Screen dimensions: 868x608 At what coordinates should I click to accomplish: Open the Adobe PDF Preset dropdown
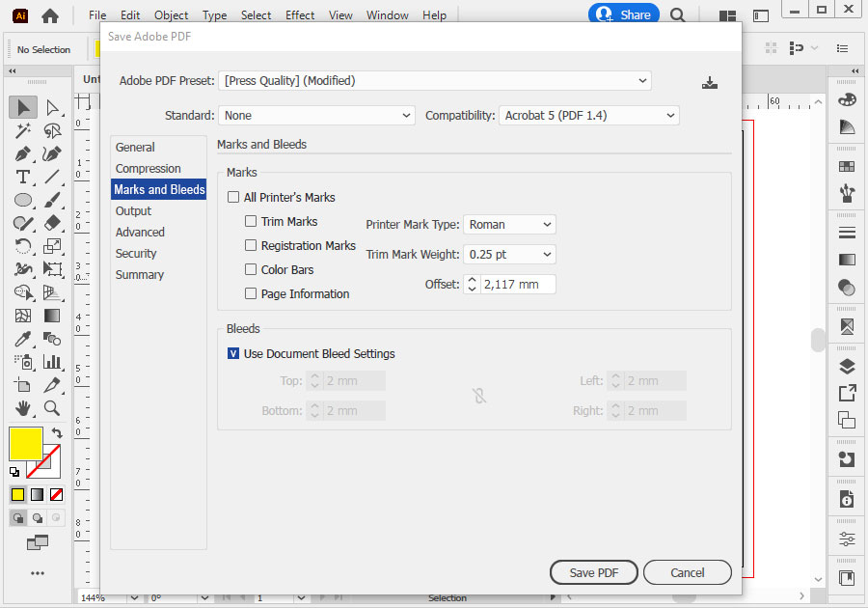(435, 81)
